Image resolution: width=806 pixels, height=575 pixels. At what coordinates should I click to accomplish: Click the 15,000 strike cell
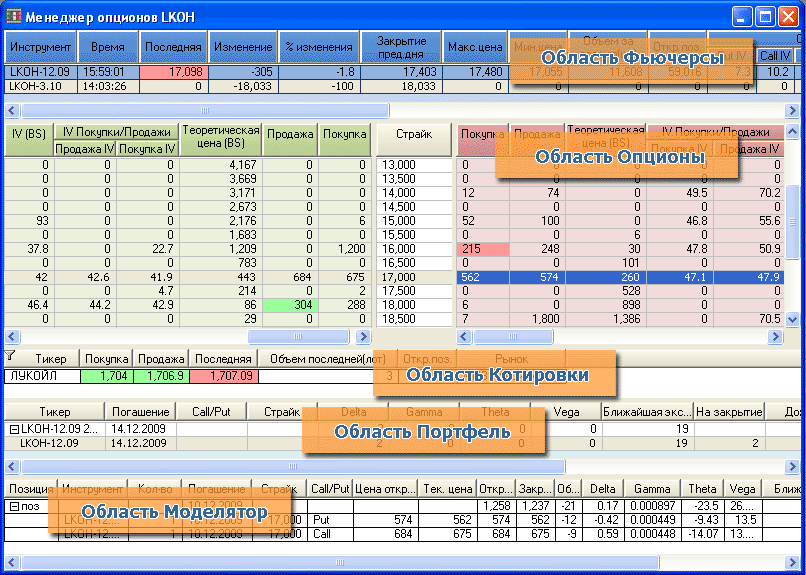(414, 221)
